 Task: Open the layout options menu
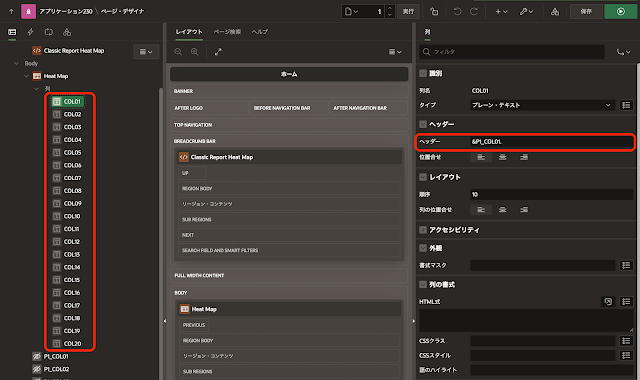coord(395,52)
